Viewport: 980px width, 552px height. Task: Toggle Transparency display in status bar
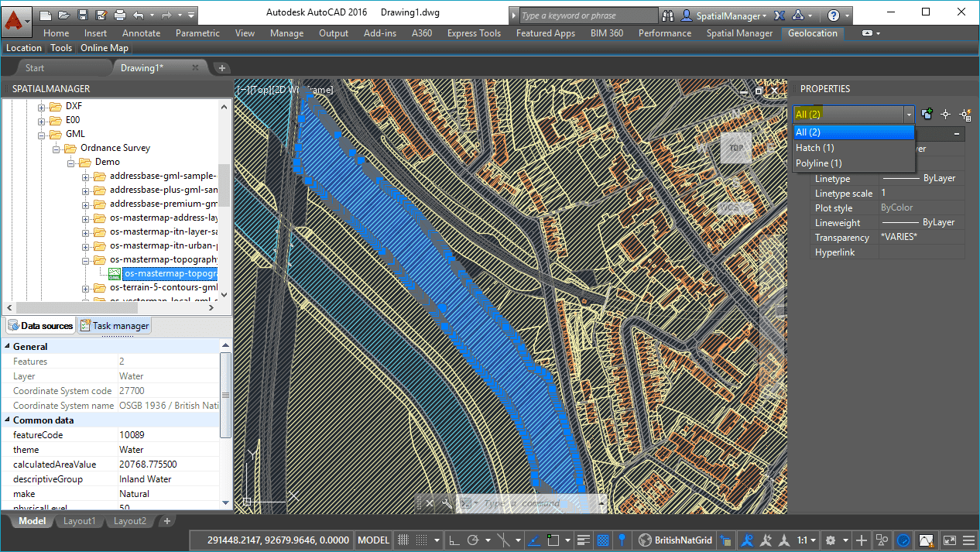[603, 540]
